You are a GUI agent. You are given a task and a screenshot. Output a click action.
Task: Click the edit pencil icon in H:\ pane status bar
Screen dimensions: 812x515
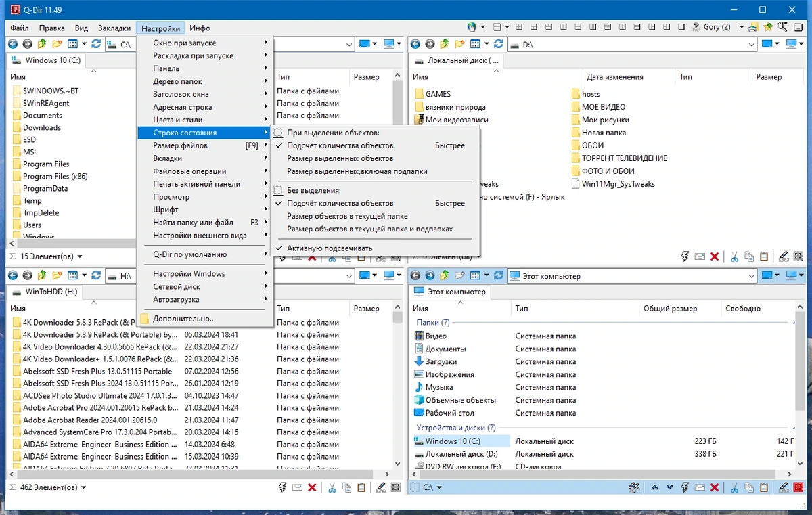pyautogui.click(x=381, y=487)
